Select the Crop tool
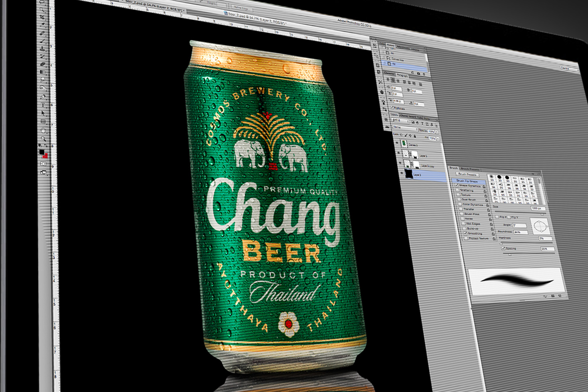 coord(42,17)
